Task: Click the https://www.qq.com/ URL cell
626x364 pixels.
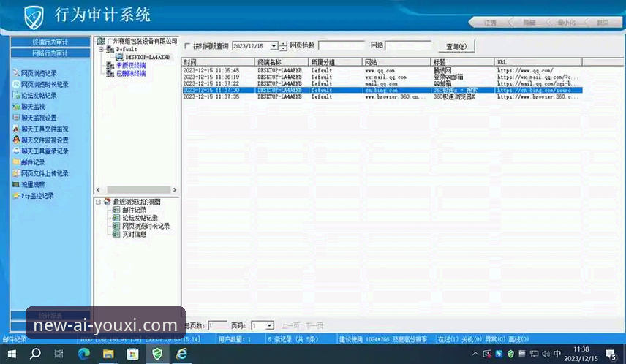Action: point(525,70)
